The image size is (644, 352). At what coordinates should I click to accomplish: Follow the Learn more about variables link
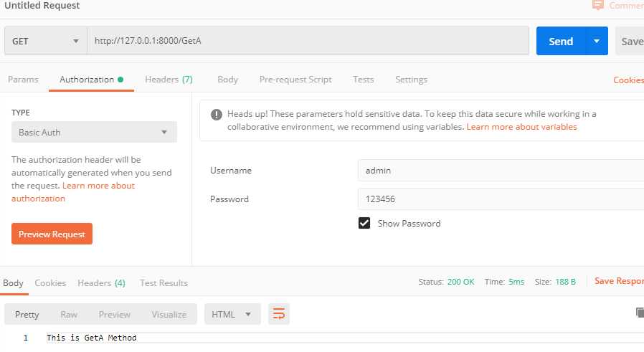pos(521,127)
